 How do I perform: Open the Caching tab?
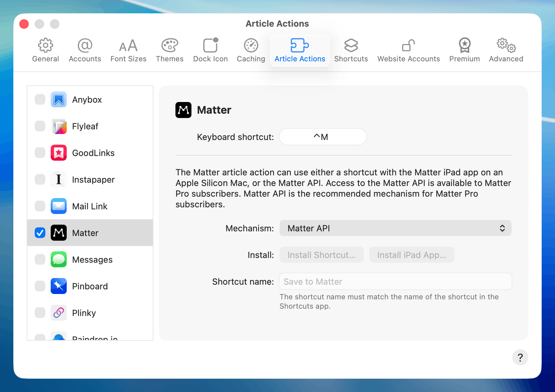click(x=251, y=50)
